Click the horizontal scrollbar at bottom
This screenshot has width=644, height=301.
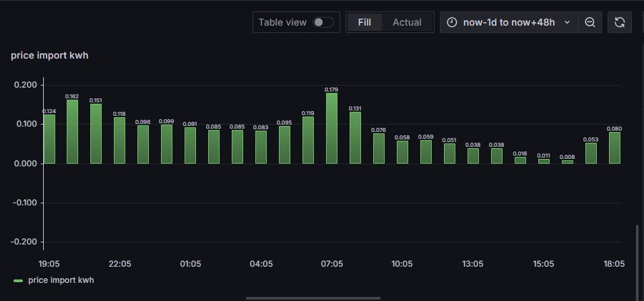point(313,298)
